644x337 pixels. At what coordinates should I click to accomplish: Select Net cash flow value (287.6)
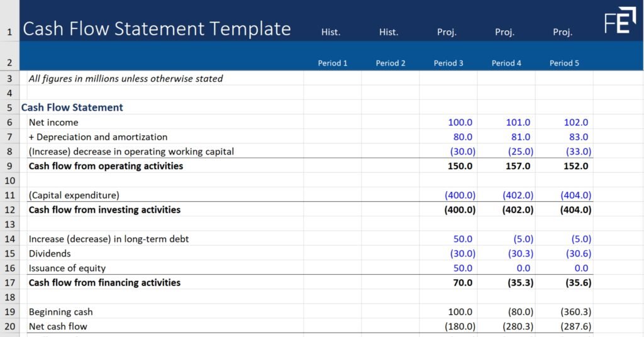(x=576, y=326)
